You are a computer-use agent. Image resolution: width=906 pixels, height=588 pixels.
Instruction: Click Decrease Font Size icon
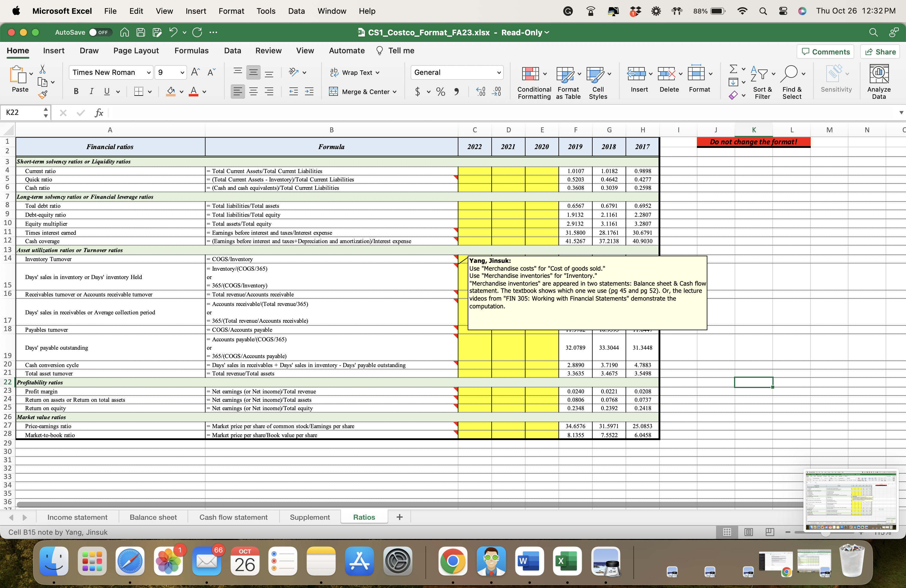point(212,72)
